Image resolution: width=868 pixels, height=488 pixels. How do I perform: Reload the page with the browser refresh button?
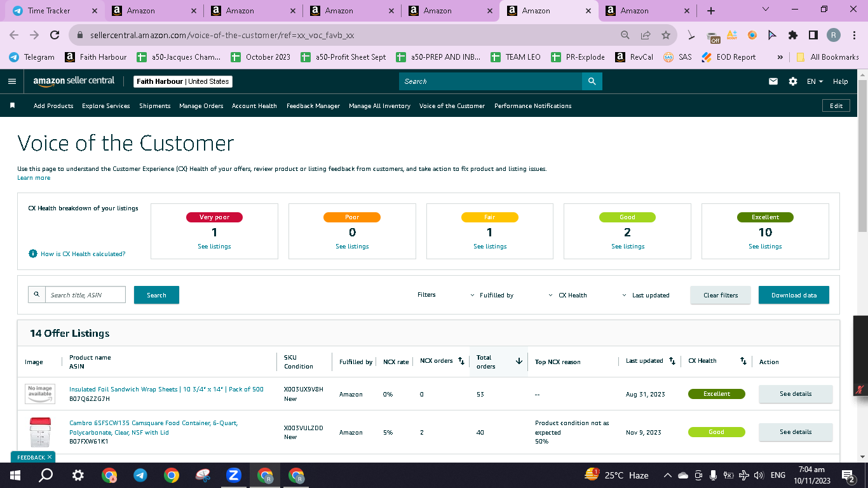coord(55,36)
